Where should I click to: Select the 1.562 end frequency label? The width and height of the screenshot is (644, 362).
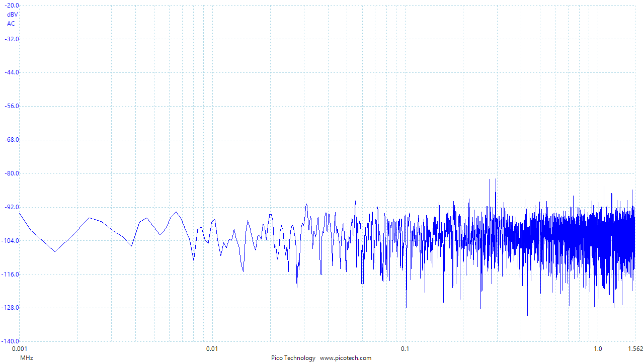pyautogui.click(x=635, y=349)
